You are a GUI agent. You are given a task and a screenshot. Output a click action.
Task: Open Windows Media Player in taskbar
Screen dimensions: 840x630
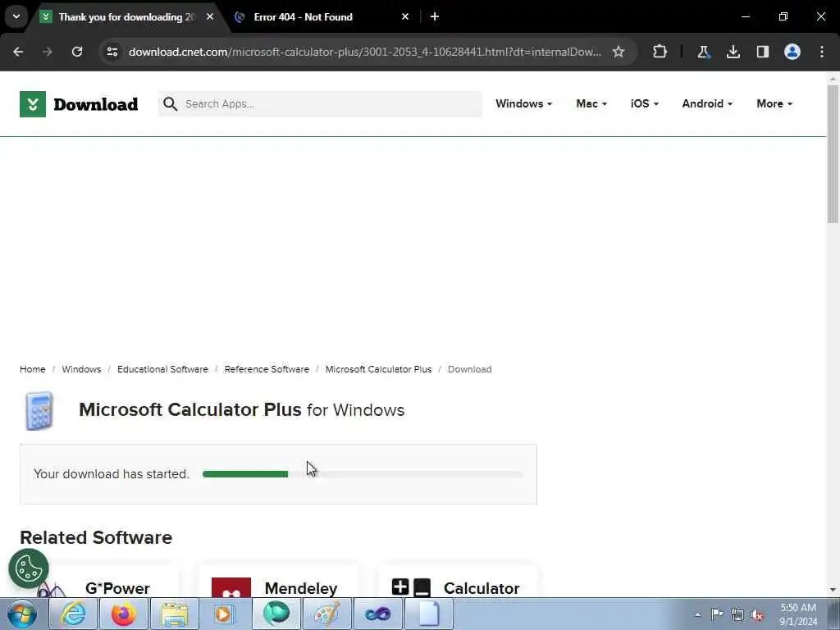[225, 614]
